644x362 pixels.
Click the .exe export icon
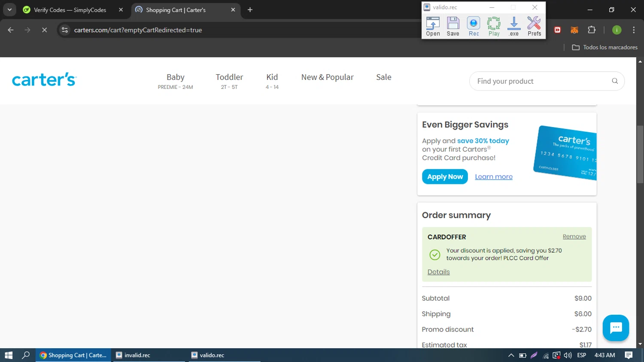pyautogui.click(x=514, y=26)
